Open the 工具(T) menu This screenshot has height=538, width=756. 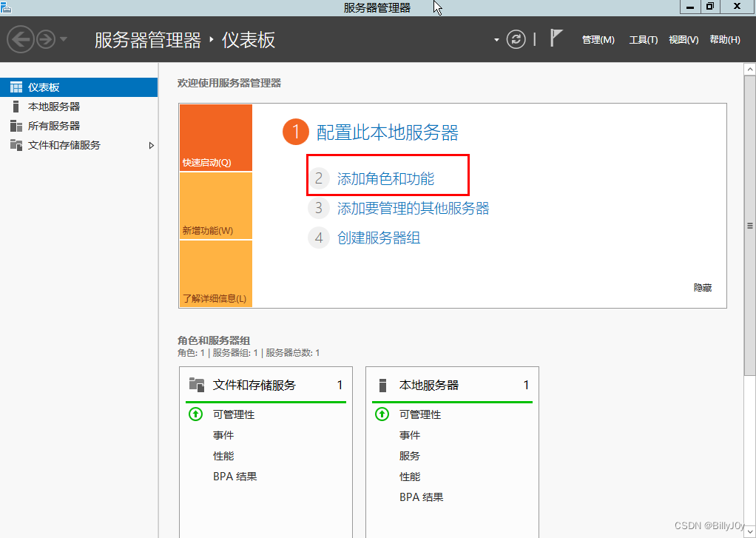tap(643, 39)
